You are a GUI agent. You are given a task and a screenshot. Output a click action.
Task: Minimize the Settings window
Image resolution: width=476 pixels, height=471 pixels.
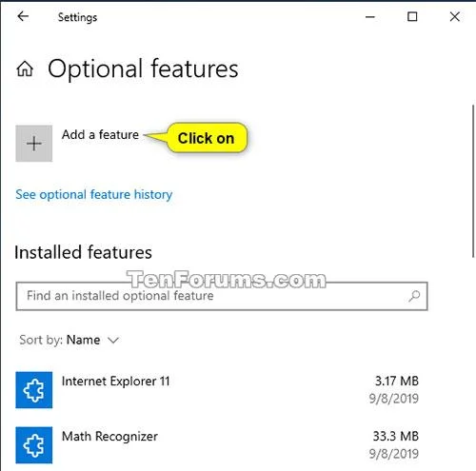[x=370, y=17]
